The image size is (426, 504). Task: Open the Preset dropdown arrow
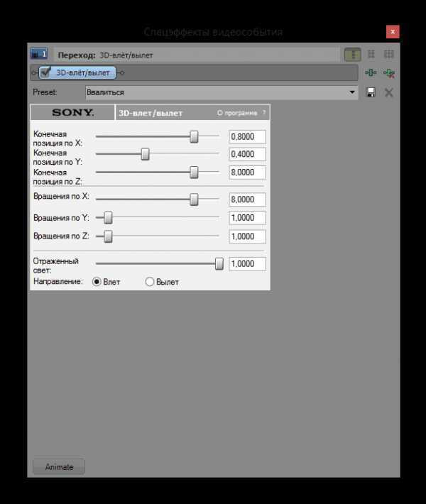tap(352, 92)
